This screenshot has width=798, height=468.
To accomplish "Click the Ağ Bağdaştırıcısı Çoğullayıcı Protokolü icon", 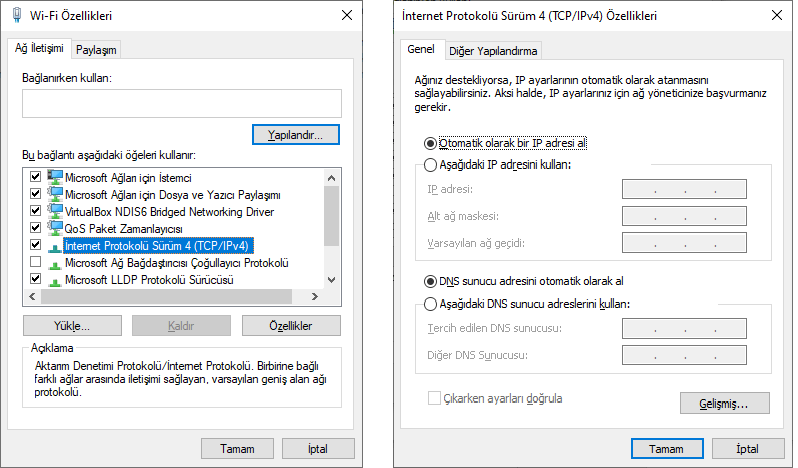I will pyautogui.click(x=54, y=263).
